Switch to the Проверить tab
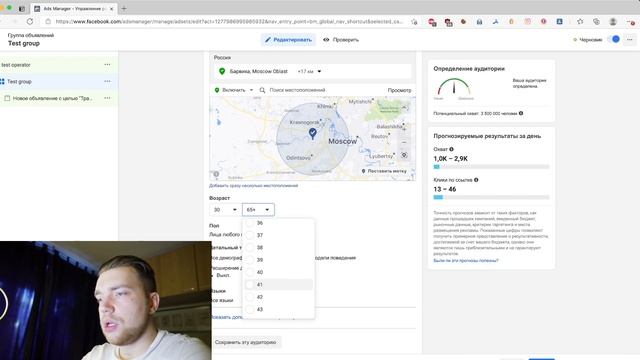 click(341, 40)
